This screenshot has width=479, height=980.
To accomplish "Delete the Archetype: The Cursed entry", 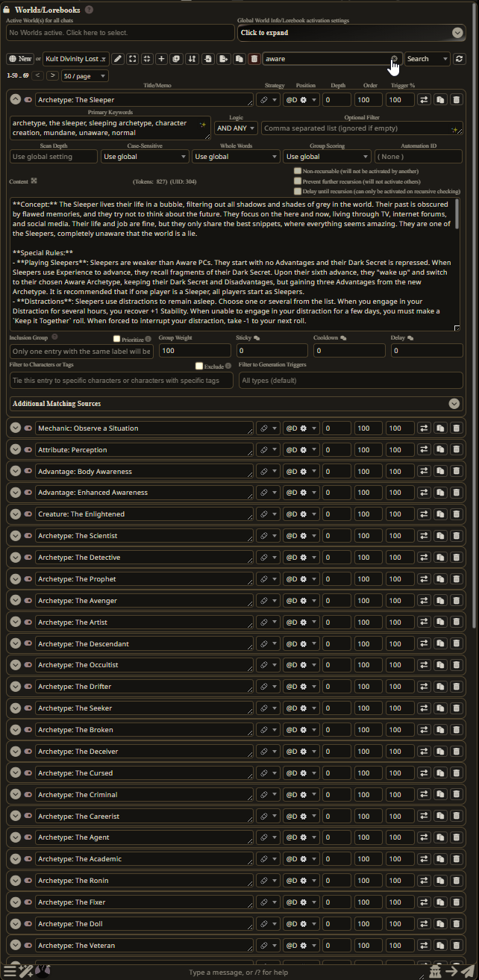I will 456,773.
